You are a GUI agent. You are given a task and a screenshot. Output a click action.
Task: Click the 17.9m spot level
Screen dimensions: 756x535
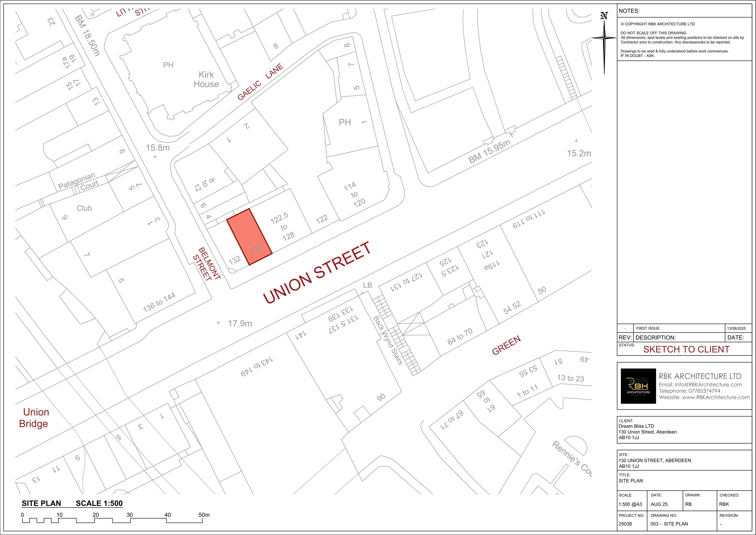tap(240, 324)
